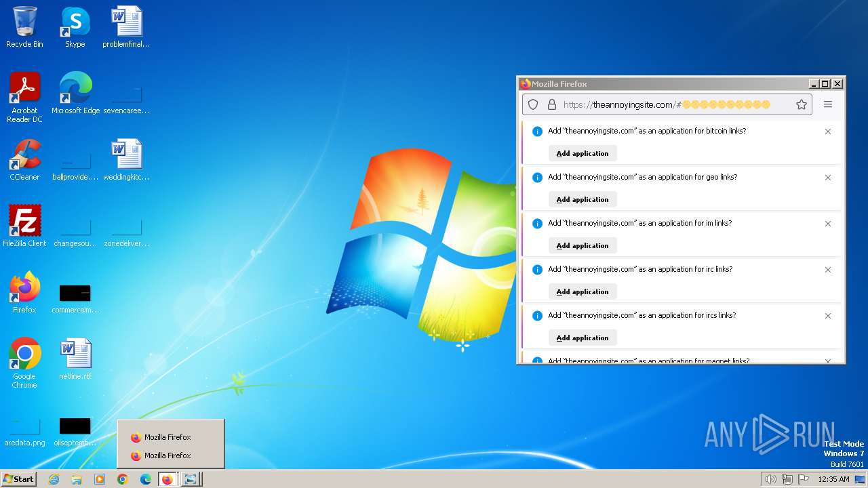Open the Firefox hamburger application menu
This screenshot has height=488, width=868.
pos(828,104)
